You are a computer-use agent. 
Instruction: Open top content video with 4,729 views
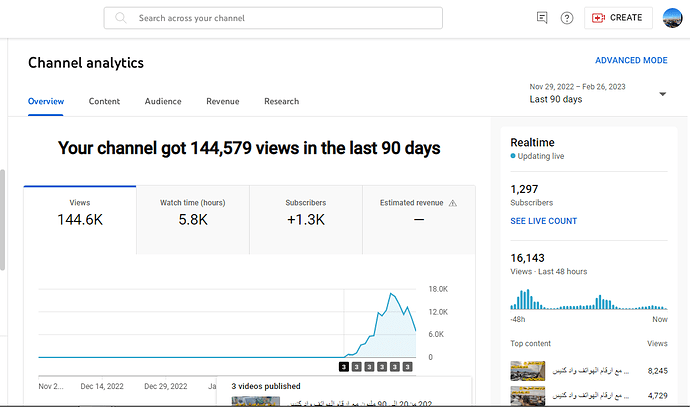[x=589, y=396]
